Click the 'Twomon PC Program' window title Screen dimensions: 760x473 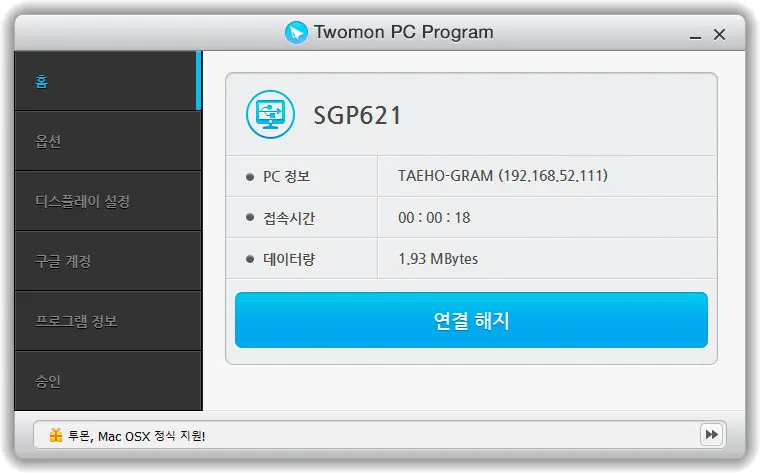(404, 32)
